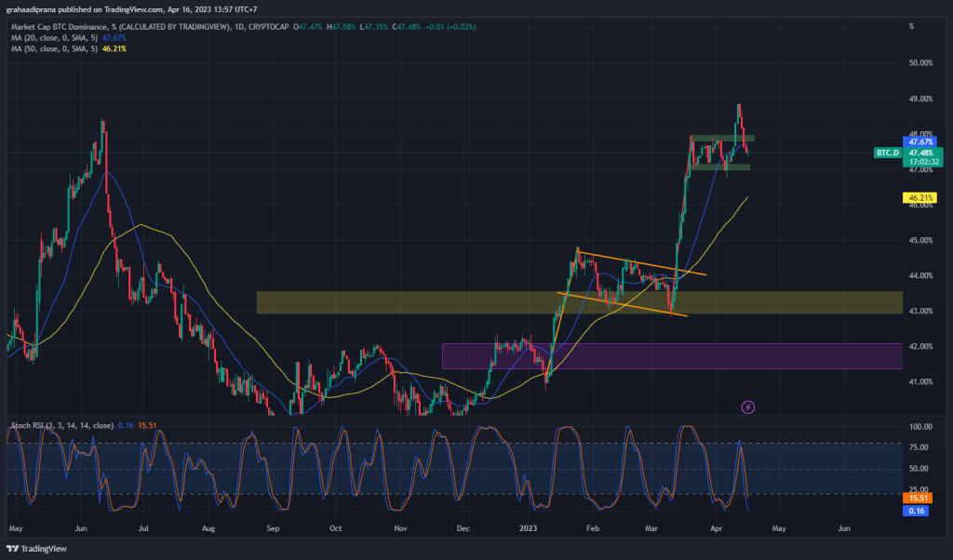
Task: Click the 0.16 value in the Stoch RSI legend
Action: click(x=126, y=425)
